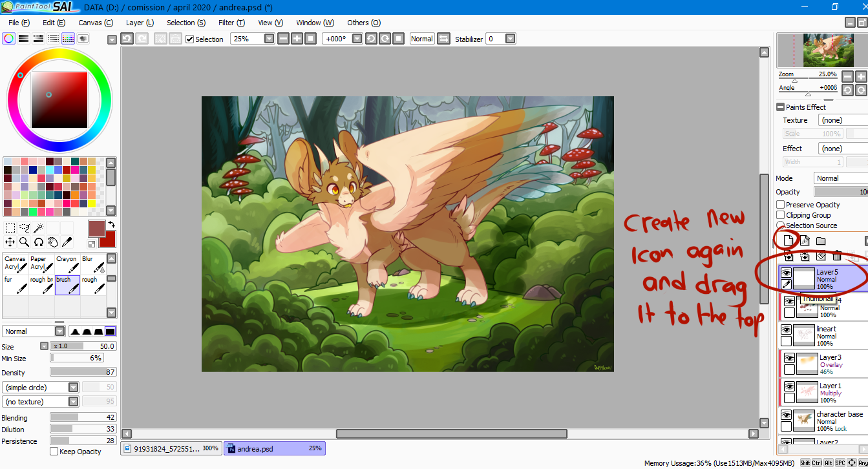Show the color wheel panel
The height and width of the screenshot is (469, 868).
[9, 39]
